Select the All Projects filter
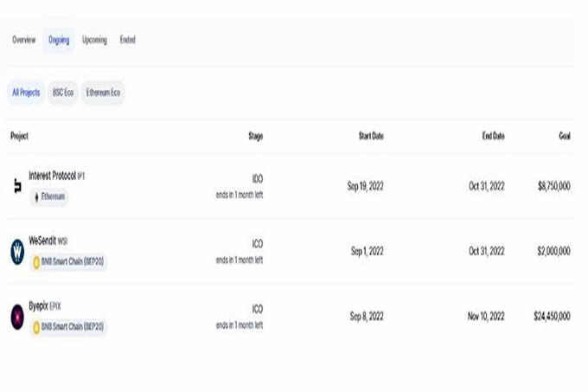588x392 pixels. [x=26, y=93]
